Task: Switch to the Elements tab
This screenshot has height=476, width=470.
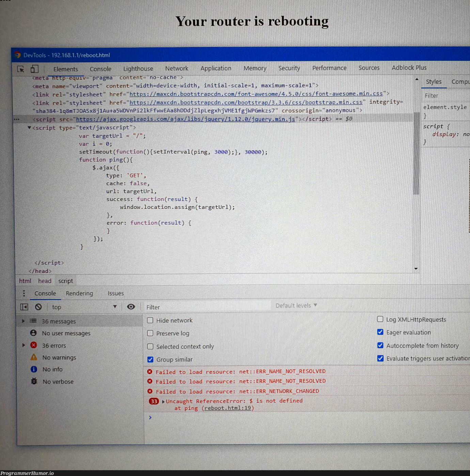Action: coord(65,69)
